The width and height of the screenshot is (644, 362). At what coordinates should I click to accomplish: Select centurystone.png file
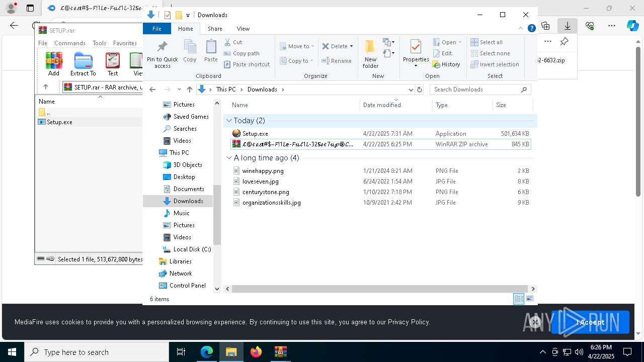[380, 192]
